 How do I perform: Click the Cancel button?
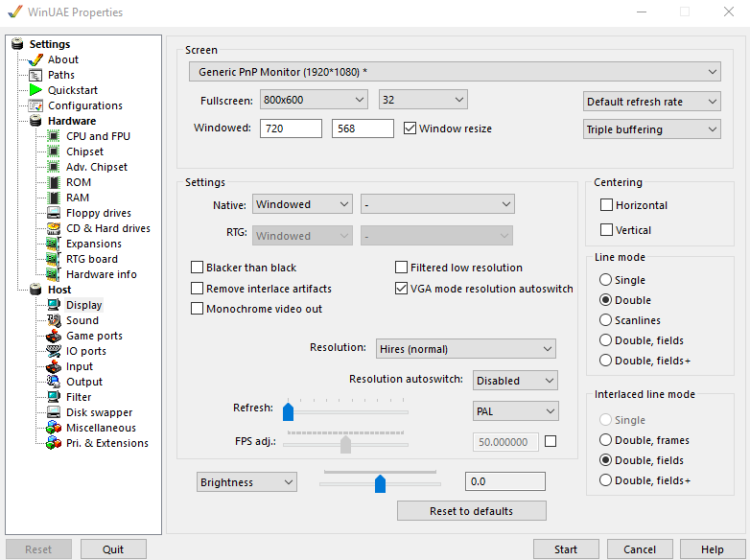(x=640, y=549)
